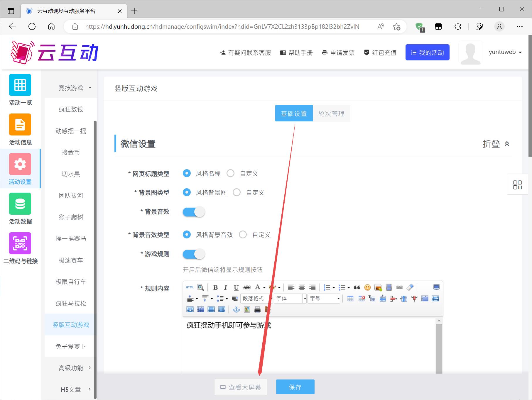
Task: Open the font color dropdown arrow
Action: click(x=264, y=288)
